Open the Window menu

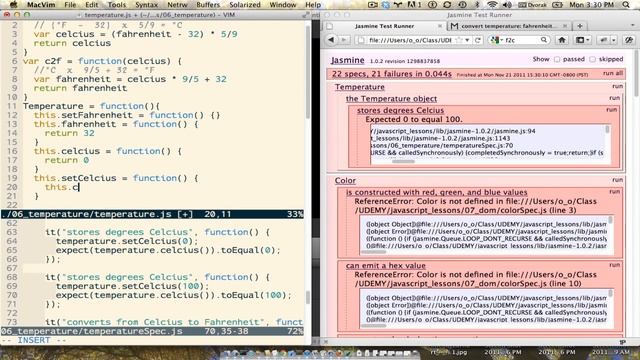tap(283, 5)
